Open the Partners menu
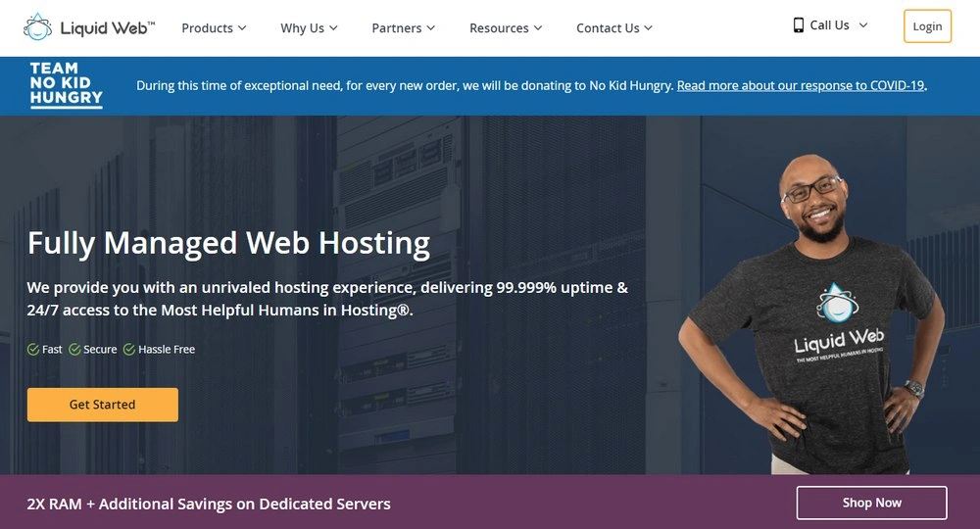The image size is (980, 529). coord(404,28)
